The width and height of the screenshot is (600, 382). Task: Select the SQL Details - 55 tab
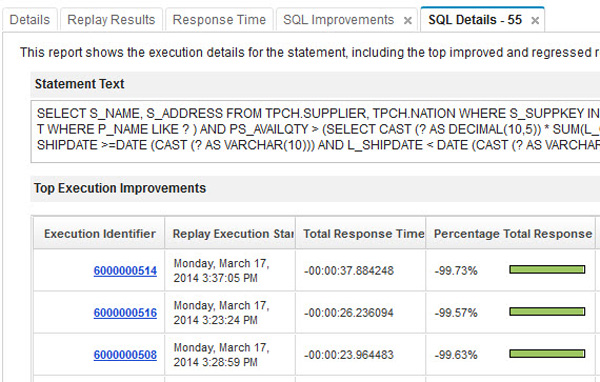[x=475, y=20]
